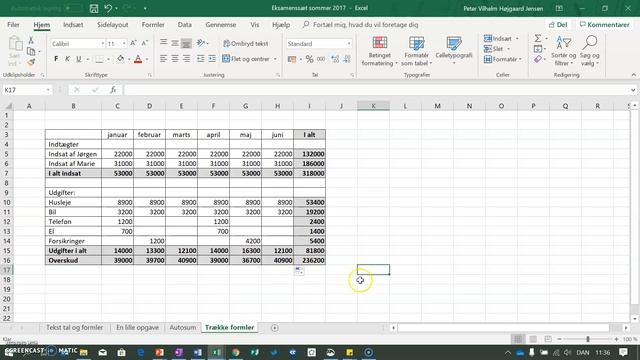Toggle right text alignment
The width and height of the screenshot is (640, 360).
tap(186, 59)
